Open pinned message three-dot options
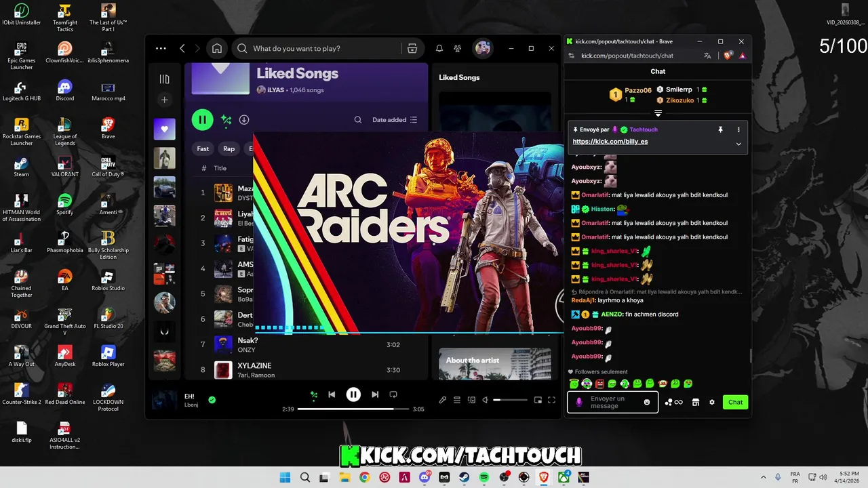 tap(738, 129)
